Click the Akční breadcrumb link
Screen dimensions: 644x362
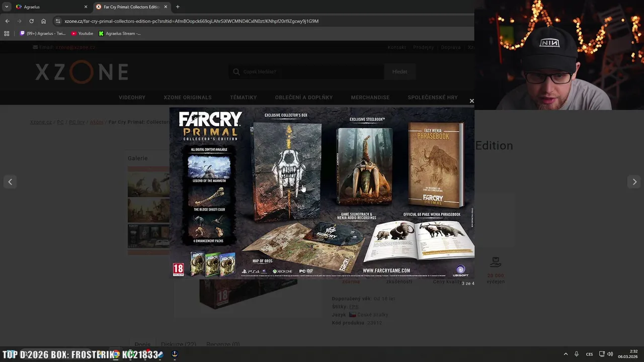click(x=96, y=122)
